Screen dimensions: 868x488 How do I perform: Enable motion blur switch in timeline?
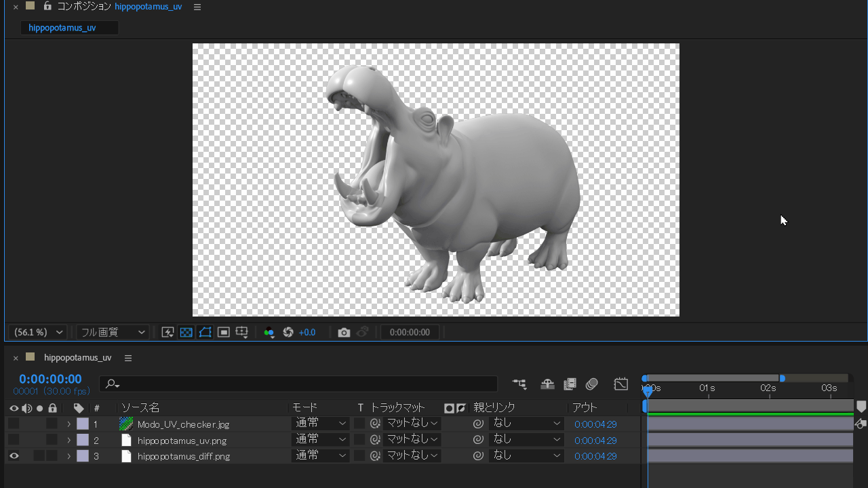click(591, 384)
